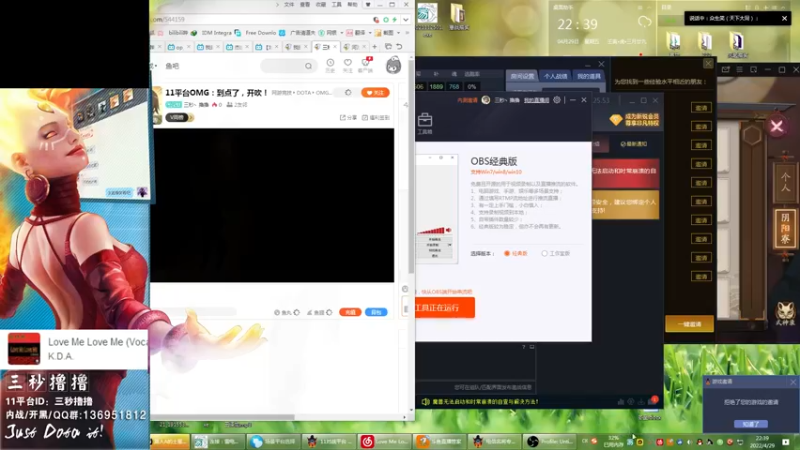Select the 经典版 radio option in OBS dialog
Viewport: 800px width, 450px height.
(x=515, y=253)
